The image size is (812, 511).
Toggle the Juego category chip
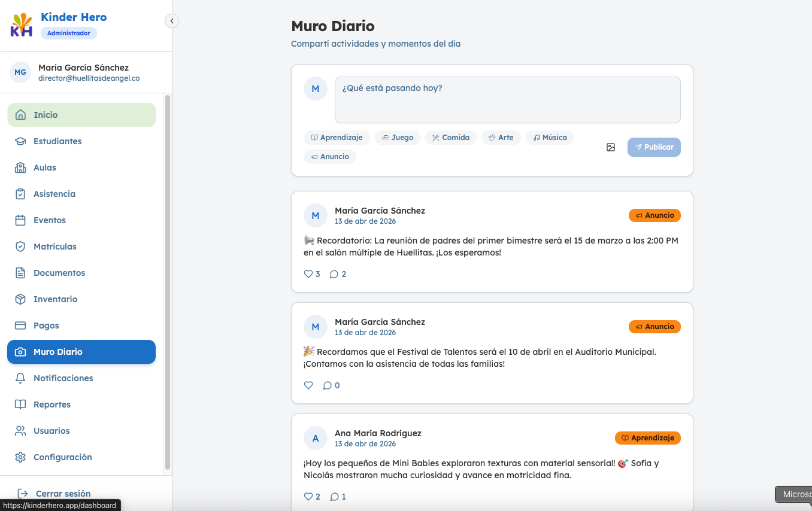(398, 138)
